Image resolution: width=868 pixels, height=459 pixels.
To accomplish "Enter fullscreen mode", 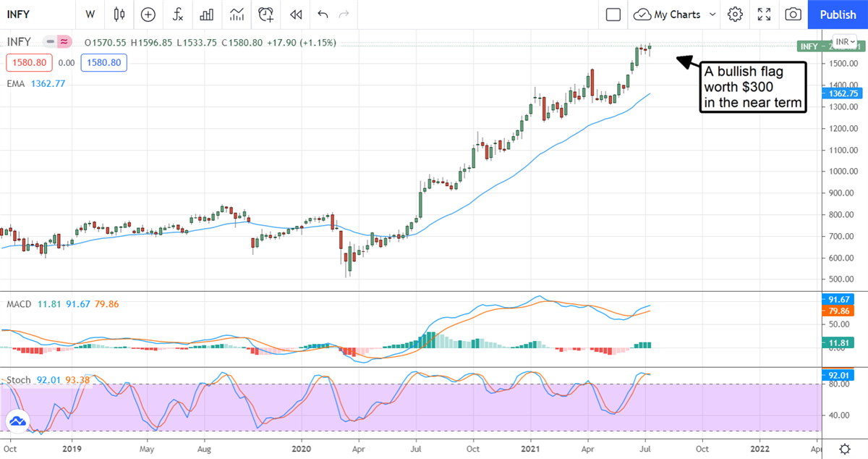I will pos(764,14).
